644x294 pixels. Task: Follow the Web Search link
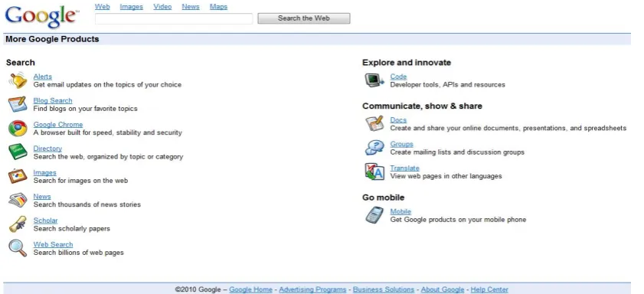(x=53, y=244)
